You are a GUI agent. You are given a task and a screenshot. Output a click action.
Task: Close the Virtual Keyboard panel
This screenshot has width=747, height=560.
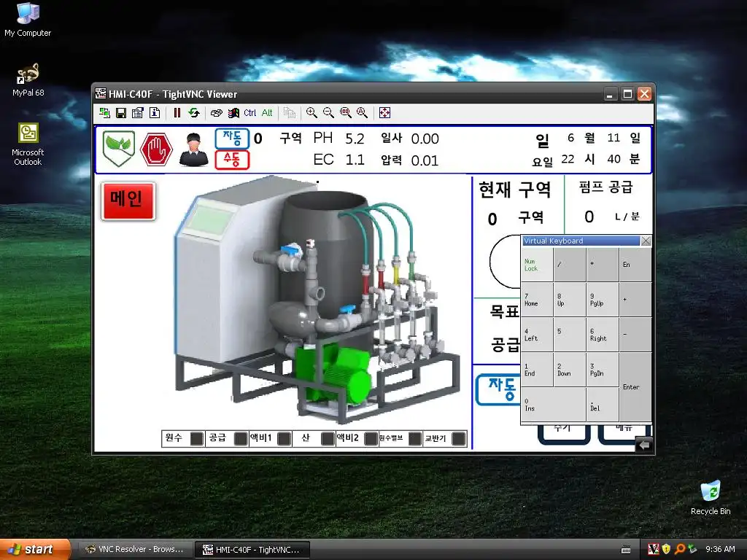tap(646, 241)
